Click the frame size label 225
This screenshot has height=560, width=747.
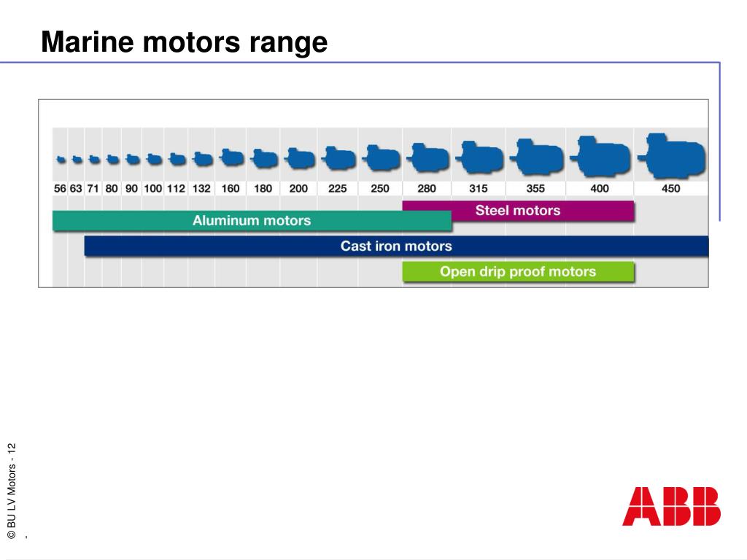[338, 189]
